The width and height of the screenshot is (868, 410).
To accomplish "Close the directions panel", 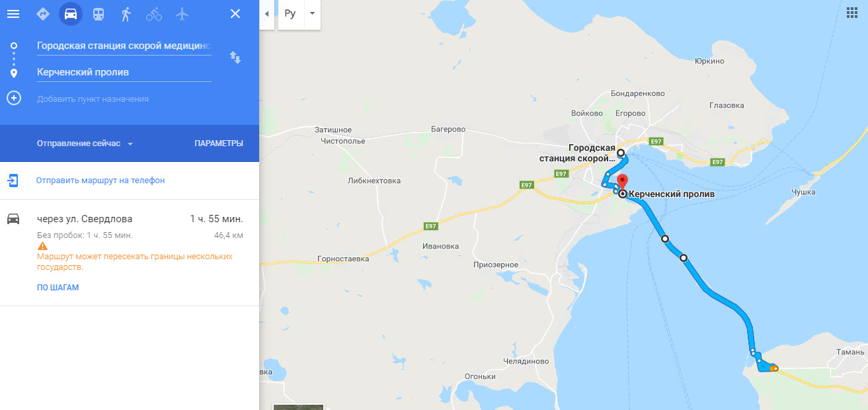I will (x=235, y=14).
